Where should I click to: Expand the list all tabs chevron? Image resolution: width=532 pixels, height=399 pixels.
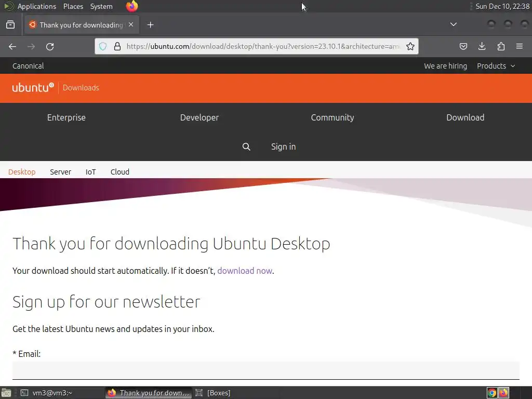click(453, 24)
